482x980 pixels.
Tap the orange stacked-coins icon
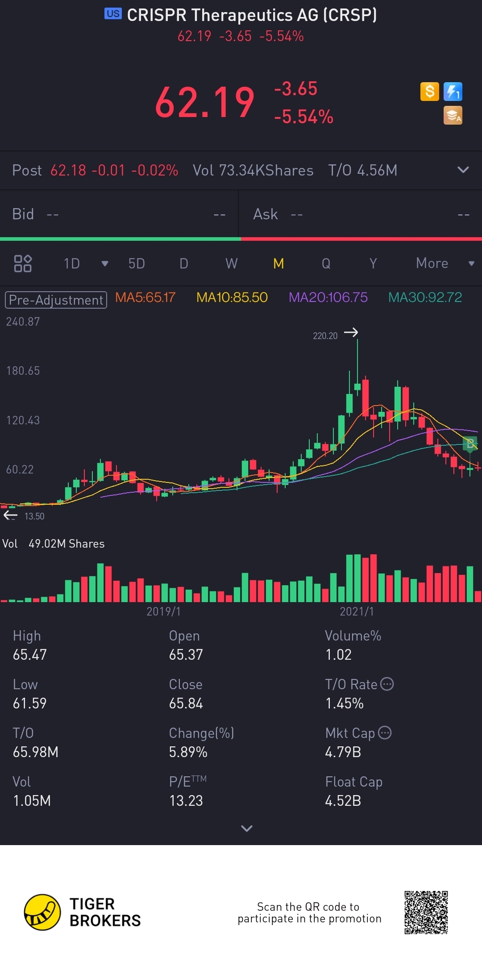click(x=453, y=115)
